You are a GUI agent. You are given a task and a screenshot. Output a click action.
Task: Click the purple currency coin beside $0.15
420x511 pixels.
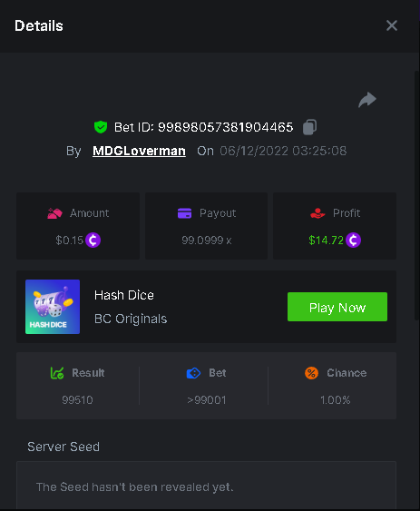93,241
